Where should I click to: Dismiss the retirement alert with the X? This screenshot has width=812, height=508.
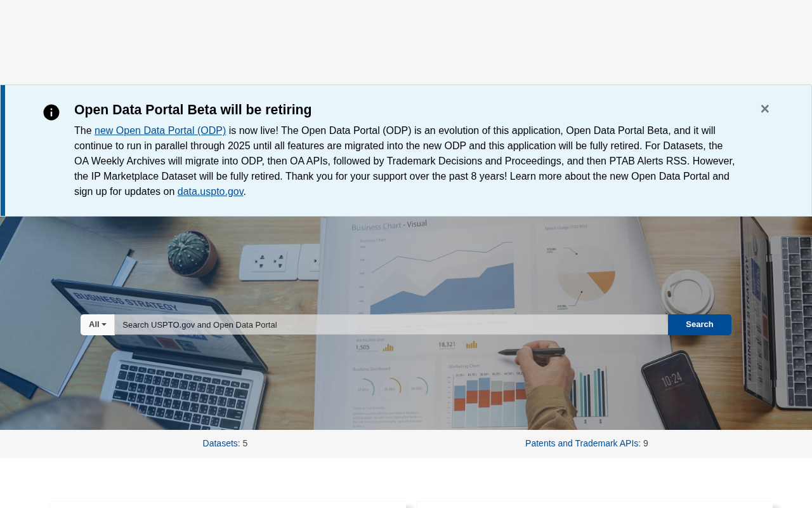[764, 109]
